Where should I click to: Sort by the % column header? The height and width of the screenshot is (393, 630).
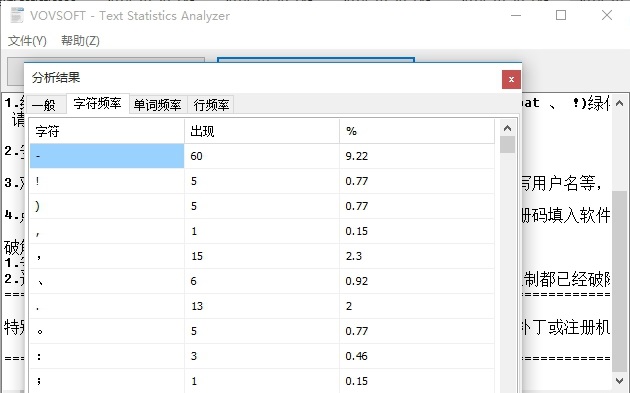[x=417, y=131]
